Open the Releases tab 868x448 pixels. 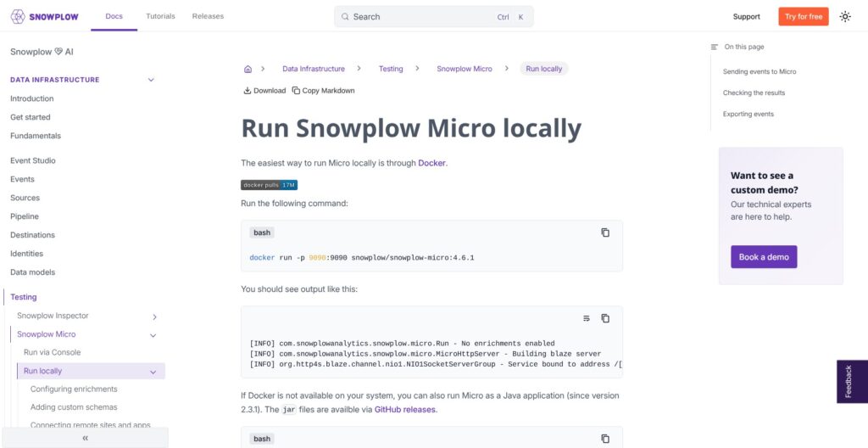(x=209, y=16)
